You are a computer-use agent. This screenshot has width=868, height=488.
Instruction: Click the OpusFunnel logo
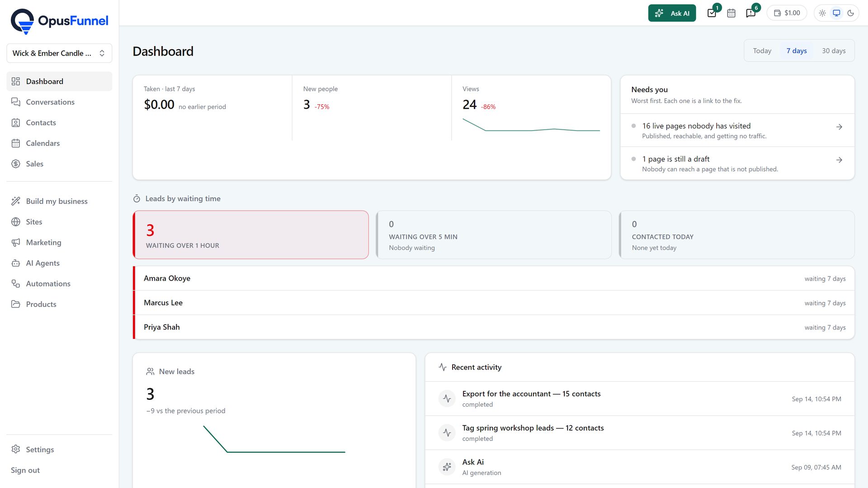point(59,21)
